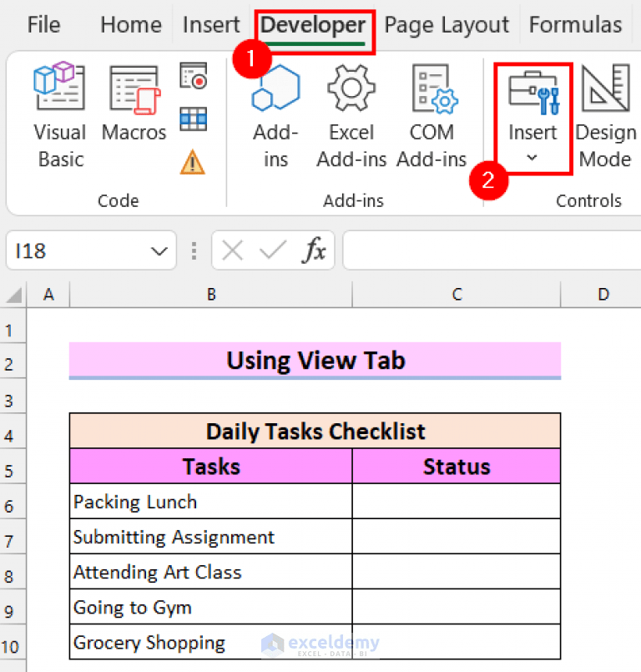Switch to the Page Layout tab

(x=447, y=24)
